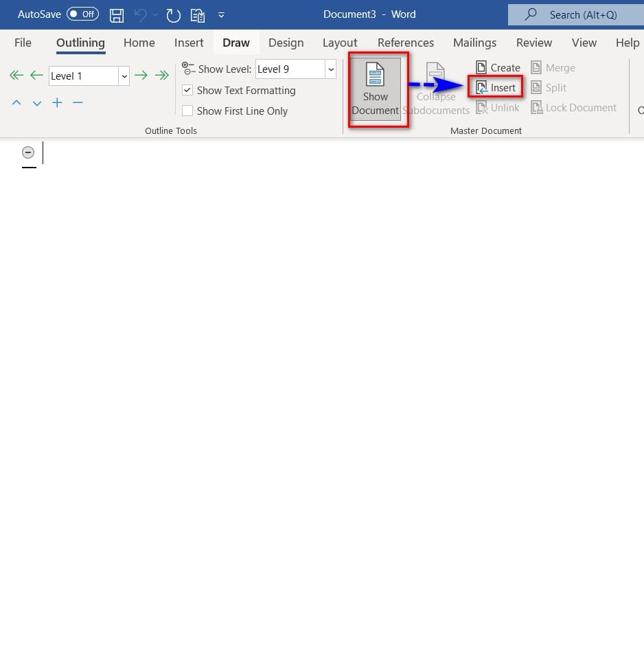Promote to Heading 1 double-left arrow
This screenshot has width=644, height=662.
[x=16, y=76]
